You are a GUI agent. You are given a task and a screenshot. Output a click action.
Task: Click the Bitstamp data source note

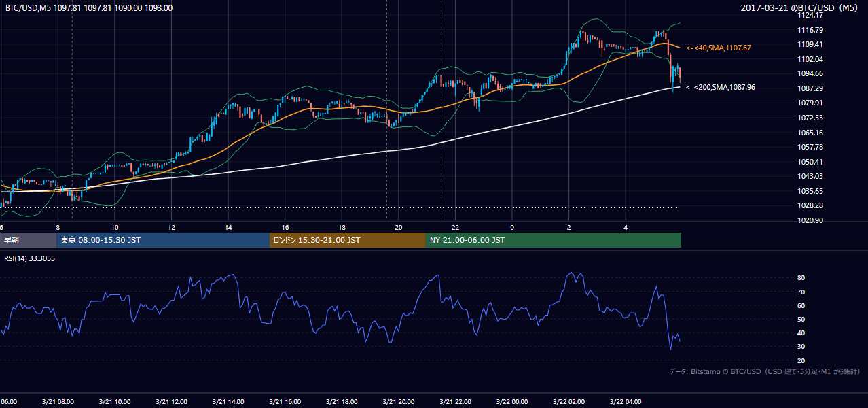765,371
